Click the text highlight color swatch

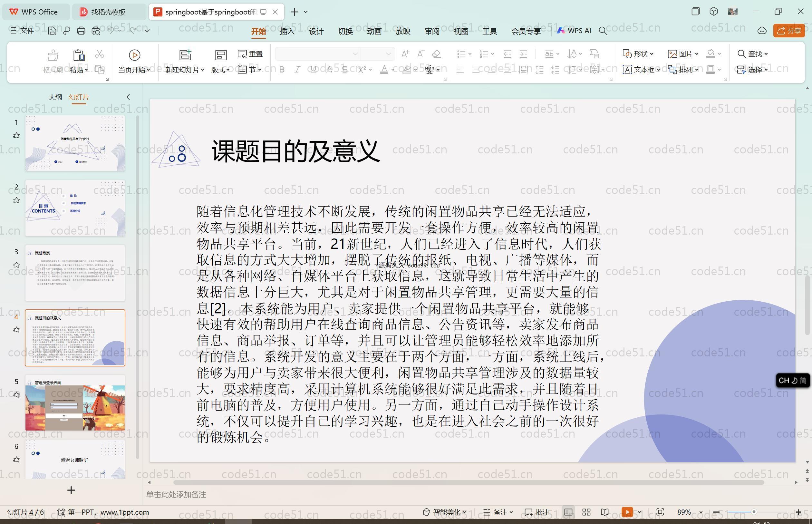coord(407,70)
